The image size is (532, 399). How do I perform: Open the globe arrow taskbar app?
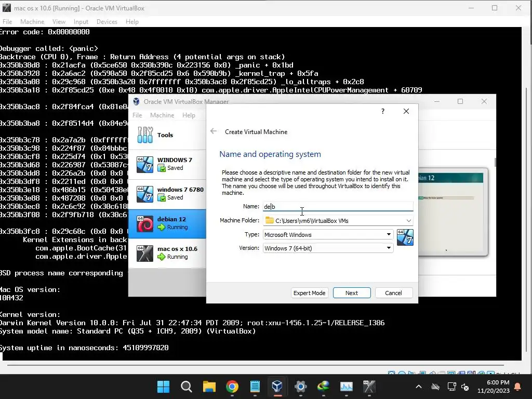pos(323,387)
